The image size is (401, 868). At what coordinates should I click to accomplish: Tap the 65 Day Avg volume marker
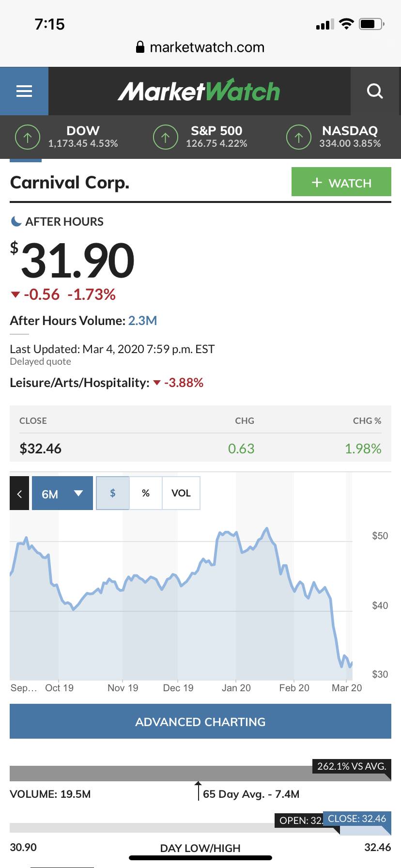point(198,790)
